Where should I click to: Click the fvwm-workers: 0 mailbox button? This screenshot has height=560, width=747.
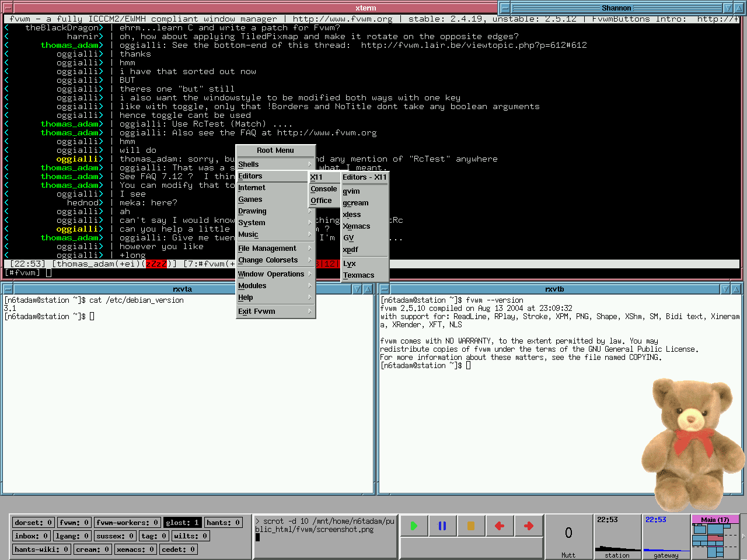[x=128, y=523]
